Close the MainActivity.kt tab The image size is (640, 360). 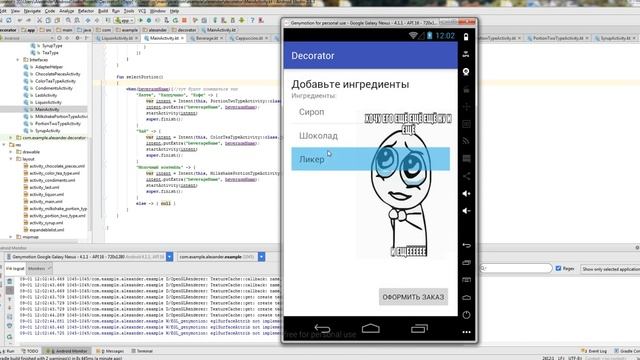pos(182,38)
